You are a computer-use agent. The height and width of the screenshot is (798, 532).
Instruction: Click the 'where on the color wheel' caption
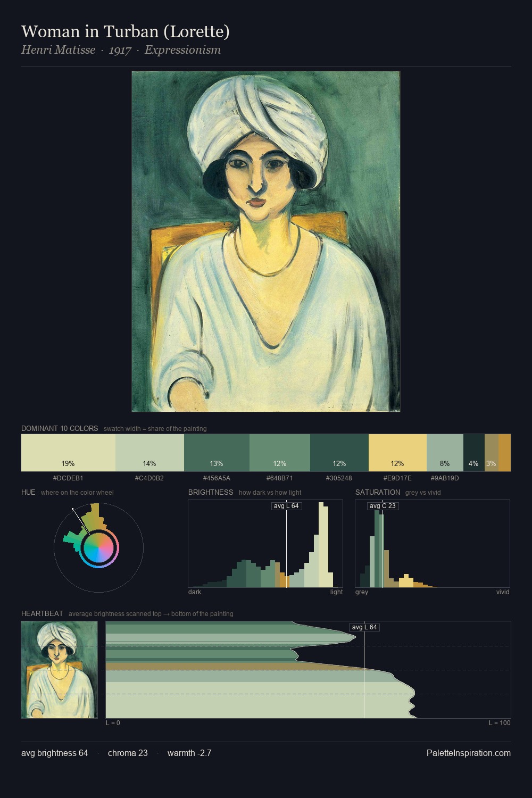[77, 492]
